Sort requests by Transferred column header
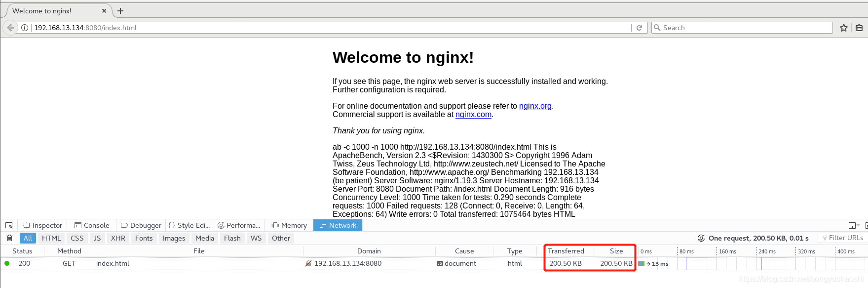 point(566,251)
